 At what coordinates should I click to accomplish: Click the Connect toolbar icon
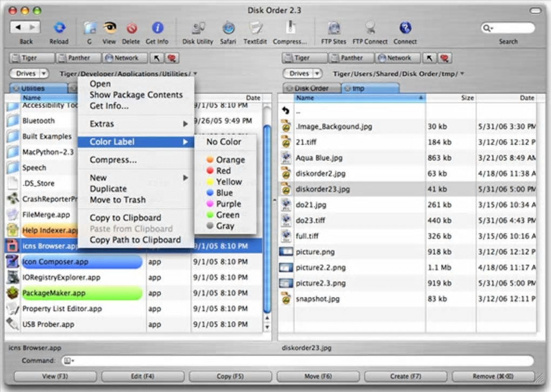click(x=405, y=28)
